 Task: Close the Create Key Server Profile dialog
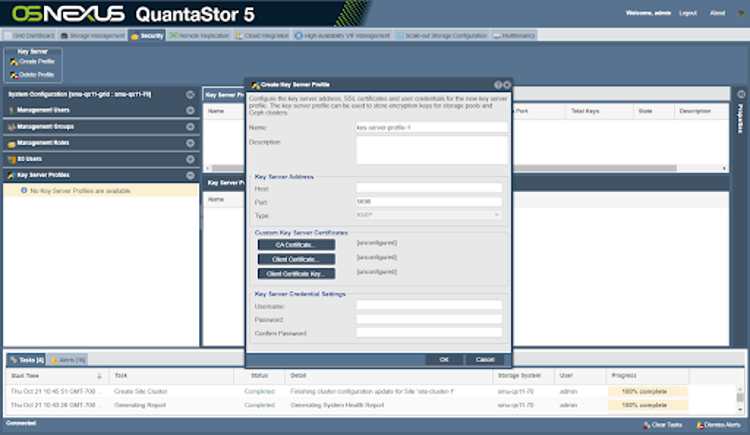pos(507,85)
